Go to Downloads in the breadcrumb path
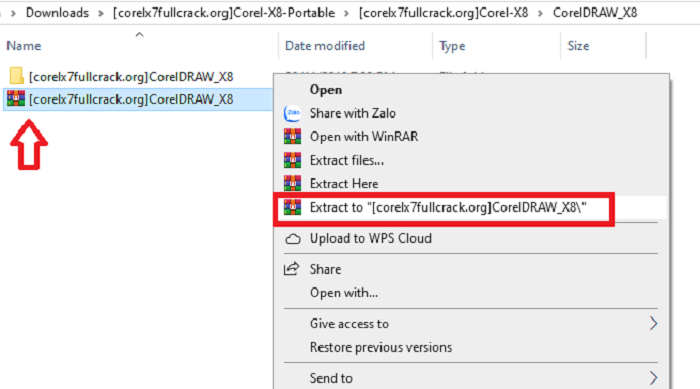700x389 pixels. 57,13
